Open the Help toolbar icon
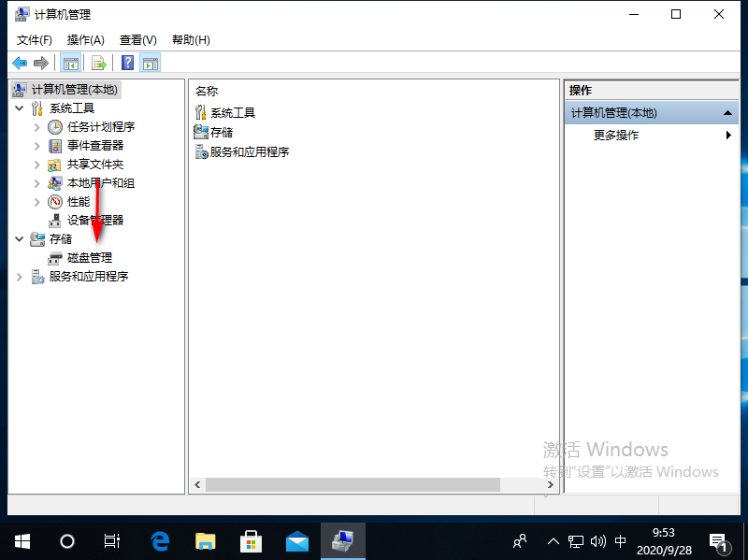Viewport: 748px width, 560px height. pos(126,63)
